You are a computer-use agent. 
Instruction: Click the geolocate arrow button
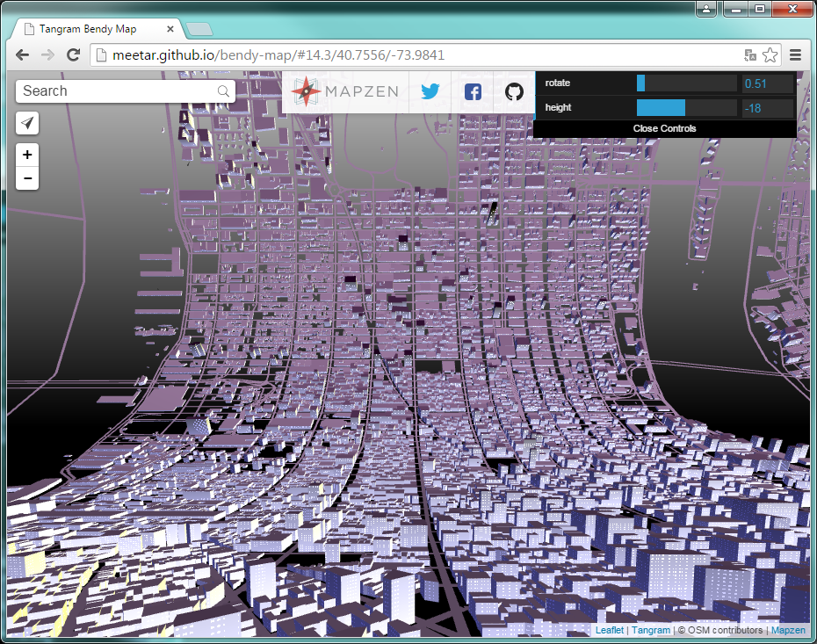28,123
